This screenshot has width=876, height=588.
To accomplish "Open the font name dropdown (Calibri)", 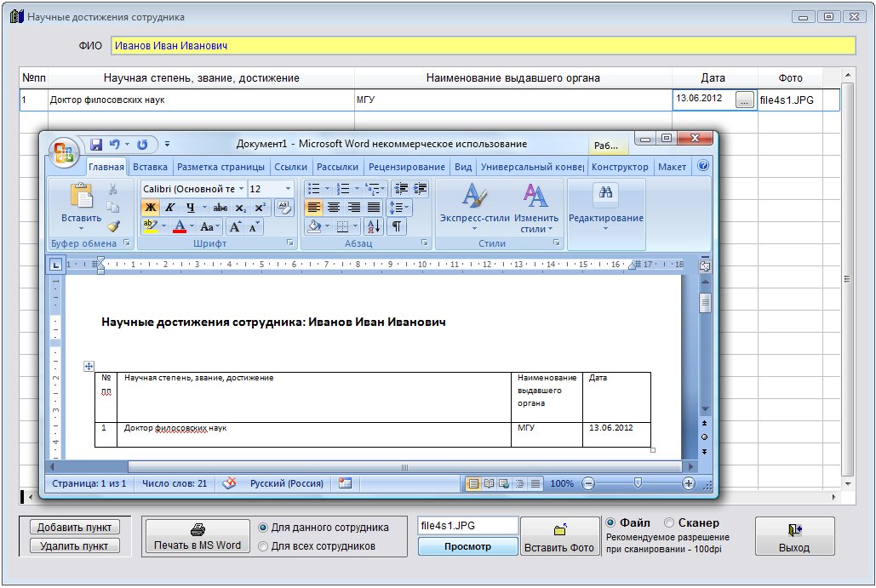I will (x=242, y=189).
